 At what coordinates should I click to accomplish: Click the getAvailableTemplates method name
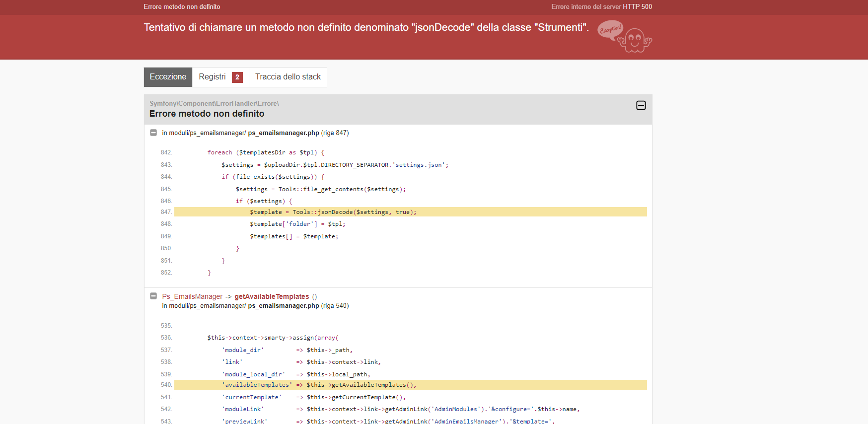(x=272, y=296)
